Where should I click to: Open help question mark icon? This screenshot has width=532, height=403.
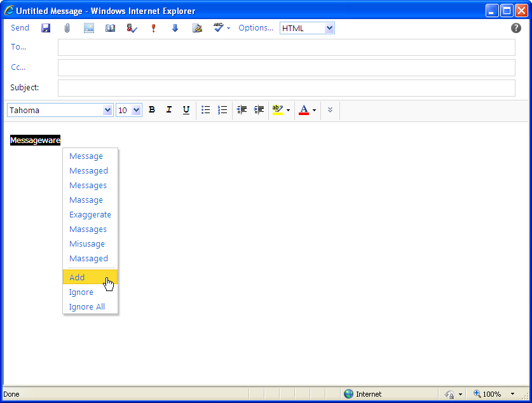[515, 28]
